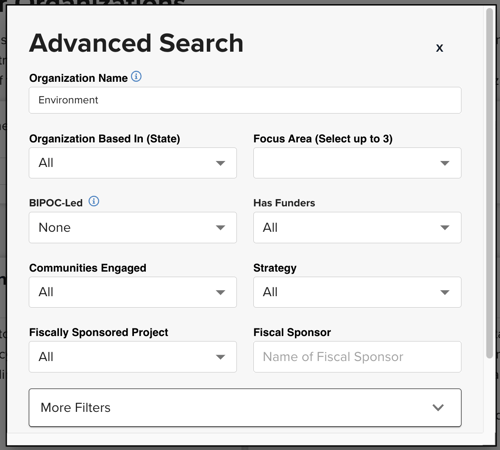
Task: Open the Organization Based In (State) dropdown
Action: coord(133,163)
